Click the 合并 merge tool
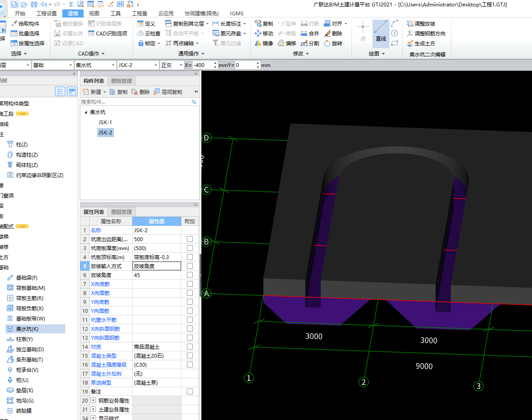The width and height of the screenshot is (532, 420). pos(310,33)
